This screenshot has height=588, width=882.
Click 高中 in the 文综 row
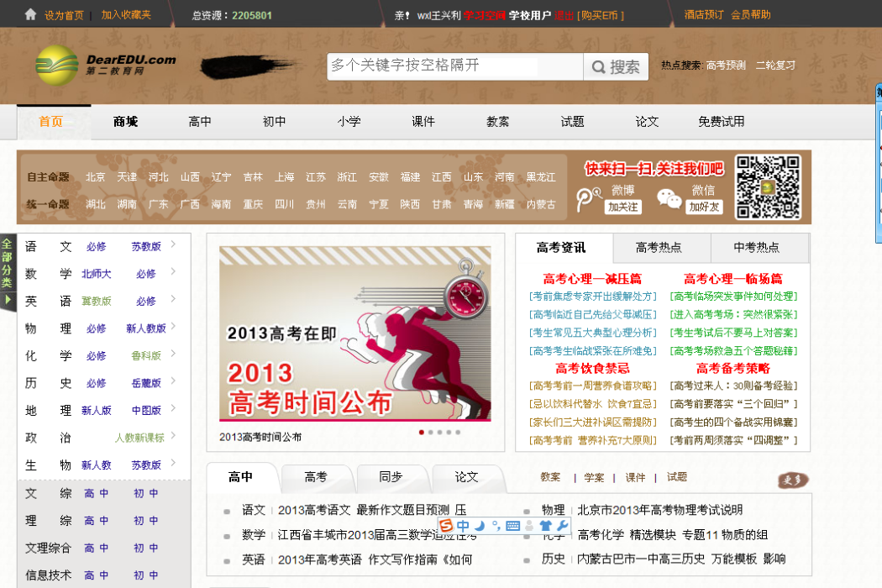pos(97,493)
